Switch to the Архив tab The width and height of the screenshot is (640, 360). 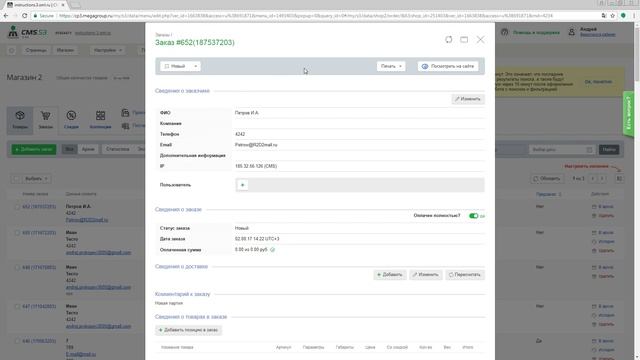88,149
